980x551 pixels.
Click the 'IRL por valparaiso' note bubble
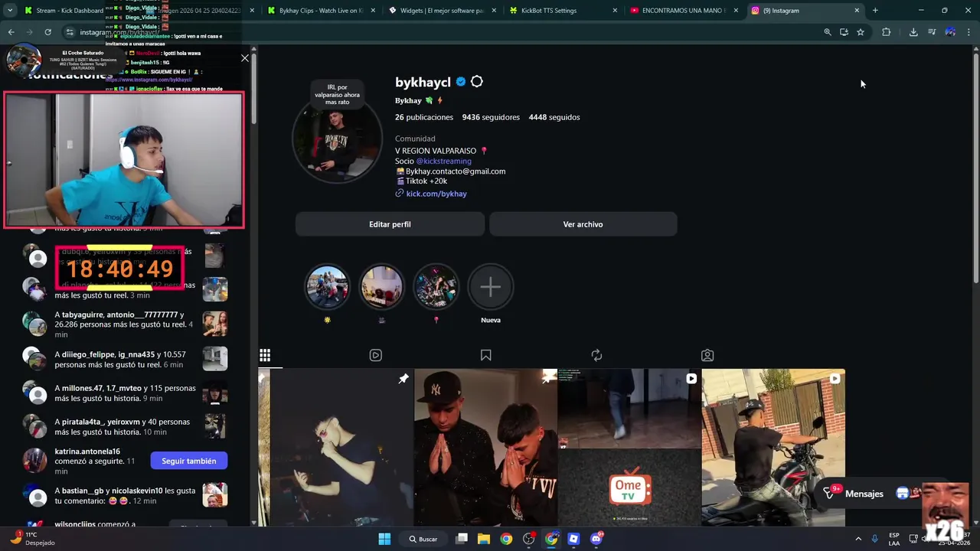coord(338,95)
